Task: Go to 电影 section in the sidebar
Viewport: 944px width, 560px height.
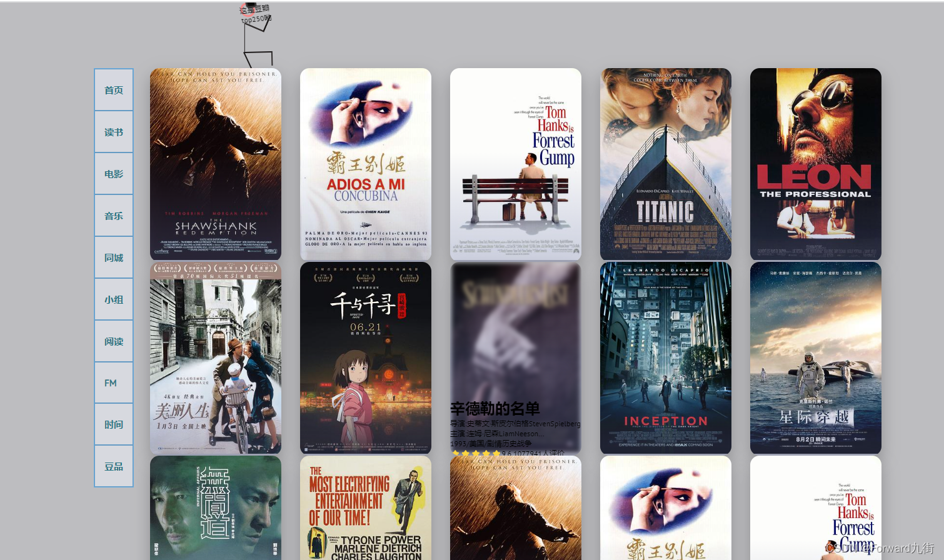Action: (114, 174)
